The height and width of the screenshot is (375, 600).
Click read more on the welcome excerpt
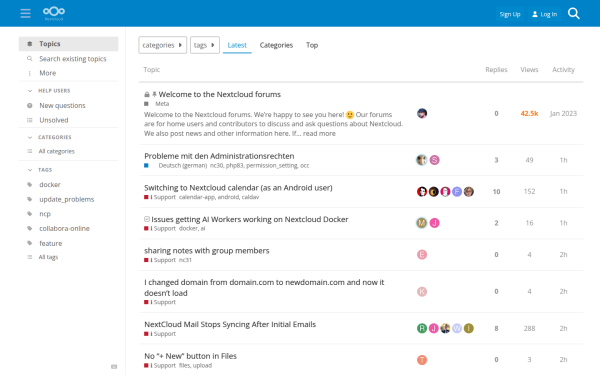click(319, 134)
